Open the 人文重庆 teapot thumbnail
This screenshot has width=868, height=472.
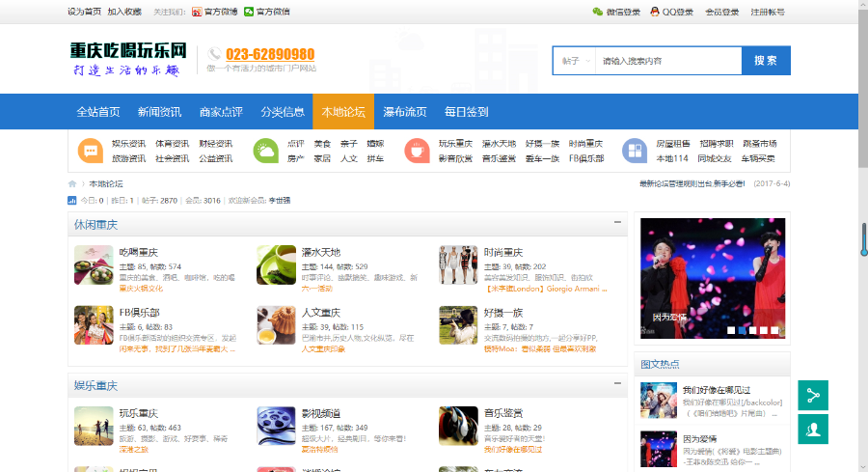(x=276, y=325)
